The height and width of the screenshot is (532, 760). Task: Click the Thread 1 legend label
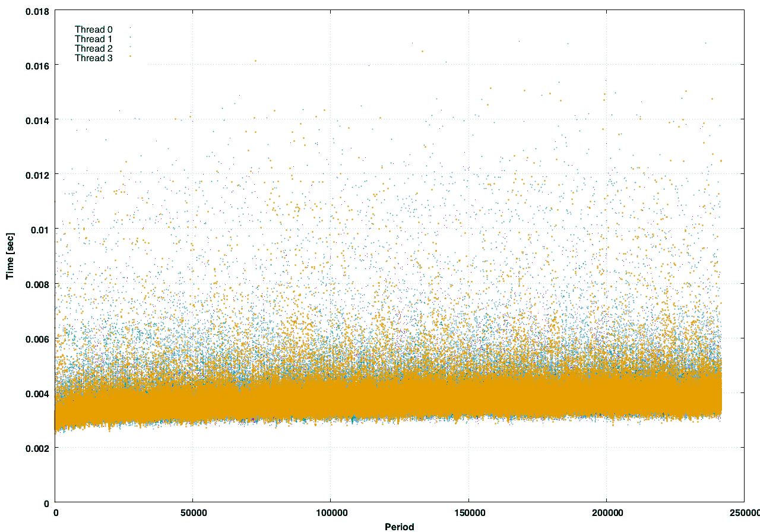93,39
